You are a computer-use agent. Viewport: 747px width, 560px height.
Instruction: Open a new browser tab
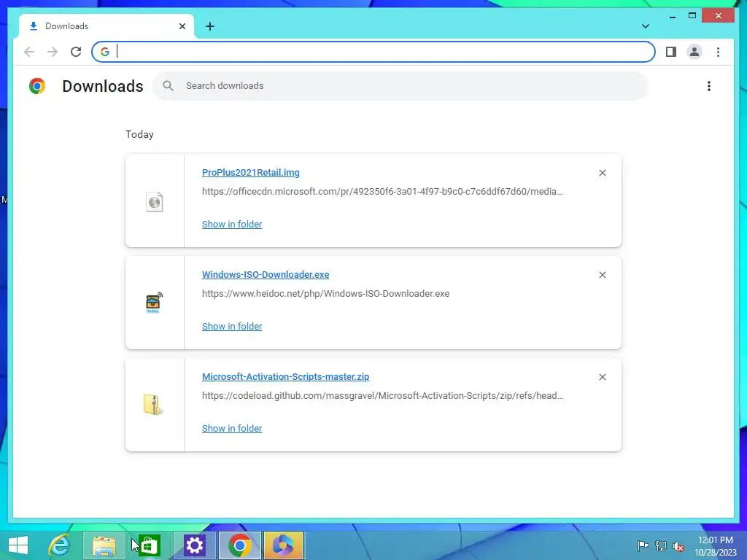pyautogui.click(x=210, y=26)
